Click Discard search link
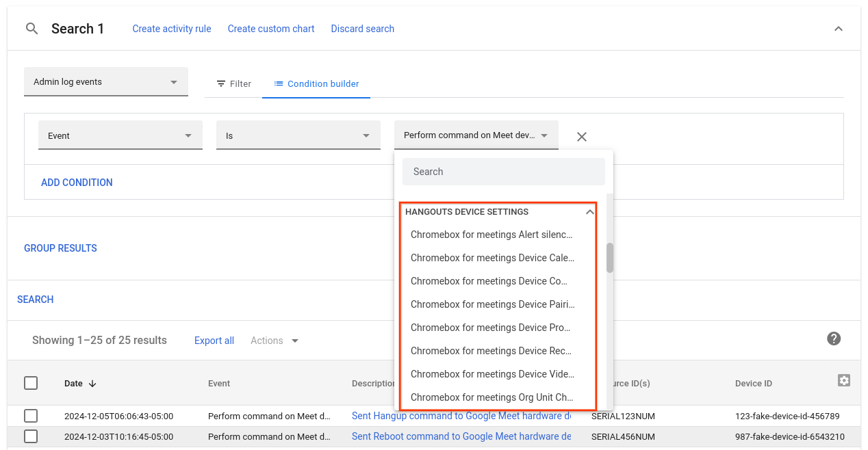The image size is (868, 450). point(363,29)
